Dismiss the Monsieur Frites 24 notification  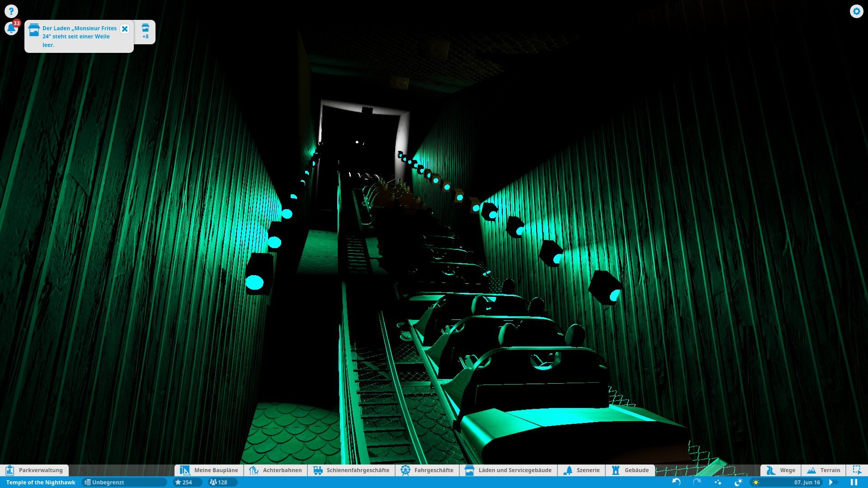coord(125,29)
